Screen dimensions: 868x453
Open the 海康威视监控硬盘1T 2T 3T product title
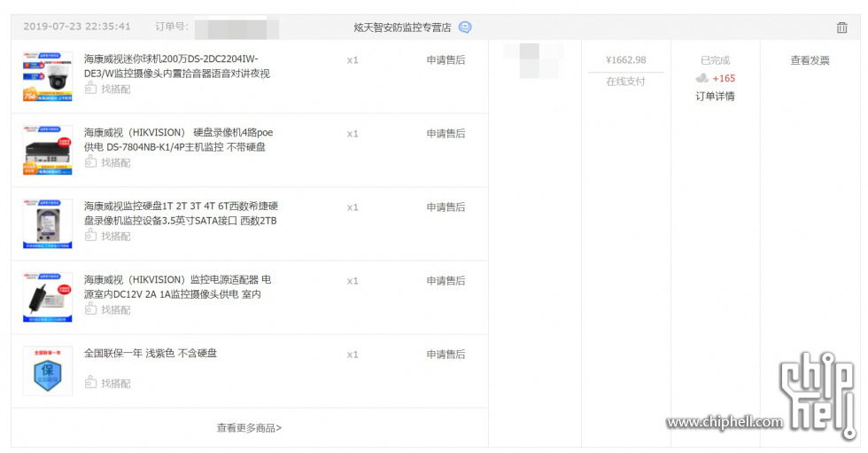181,214
